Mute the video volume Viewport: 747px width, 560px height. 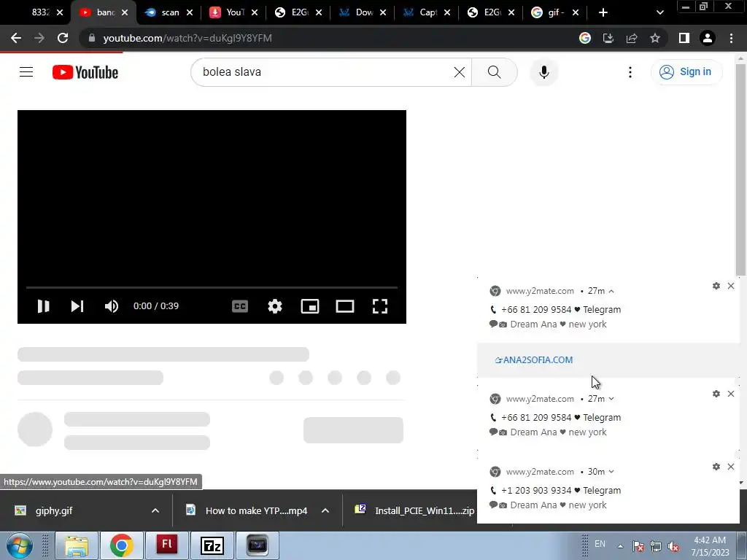pos(112,306)
